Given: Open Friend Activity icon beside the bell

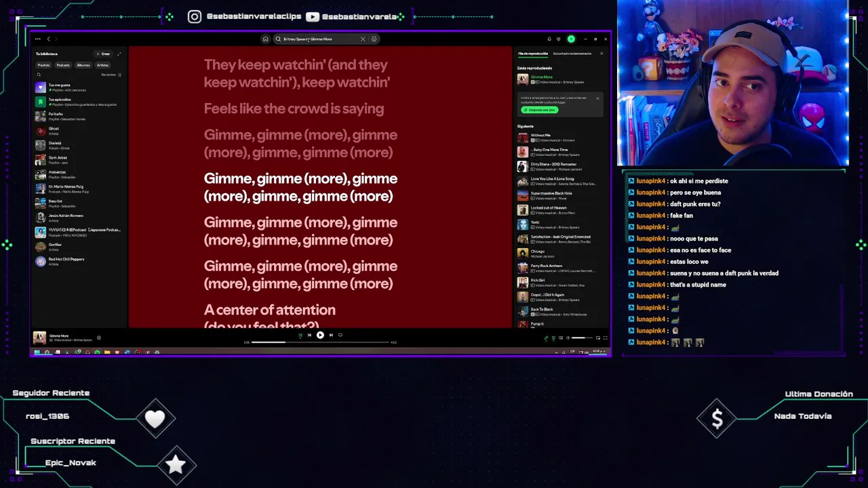Looking at the screenshot, I should (558, 39).
